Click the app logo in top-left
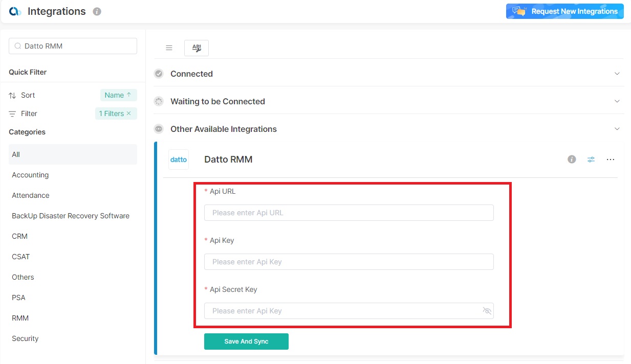This screenshot has width=631, height=364. coord(15,11)
